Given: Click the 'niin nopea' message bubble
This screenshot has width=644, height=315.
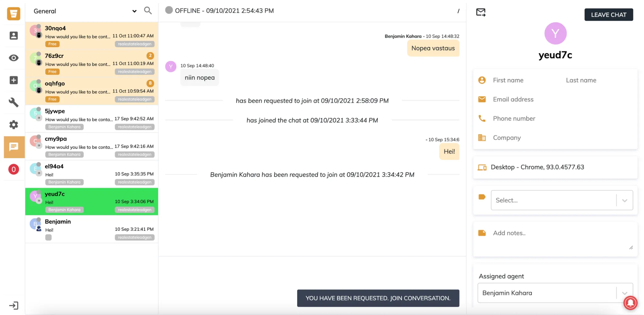Looking at the screenshot, I should (x=200, y=78).
